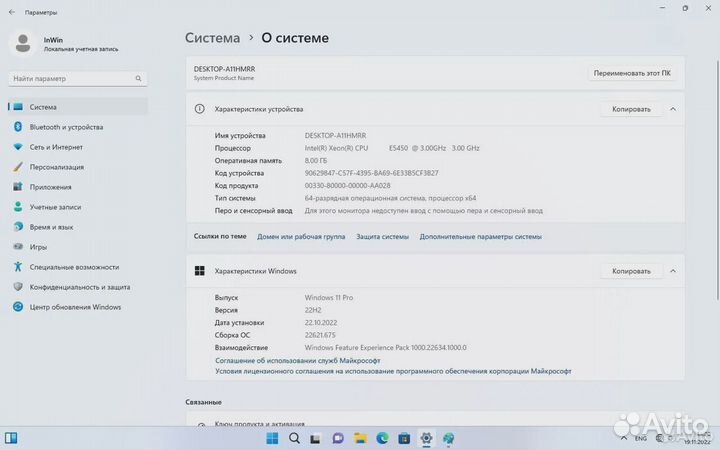Click the back arrow in Параметры

pos(12,12)
